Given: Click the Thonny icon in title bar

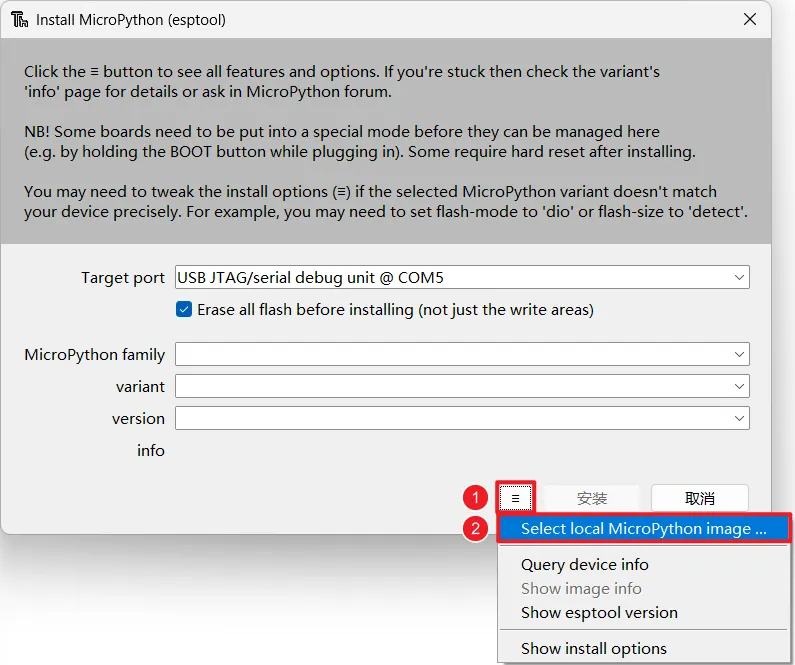Looking at the screenshot, I should [x=19, y=19].
